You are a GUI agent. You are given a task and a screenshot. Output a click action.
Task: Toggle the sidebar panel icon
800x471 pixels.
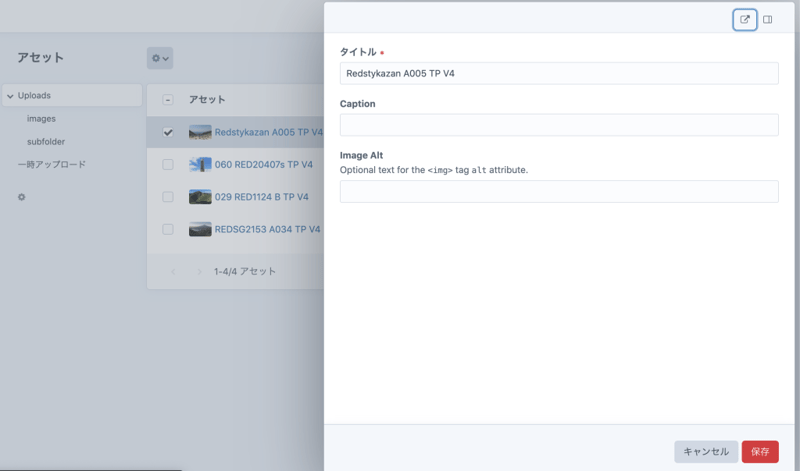(x=768, y=19)
